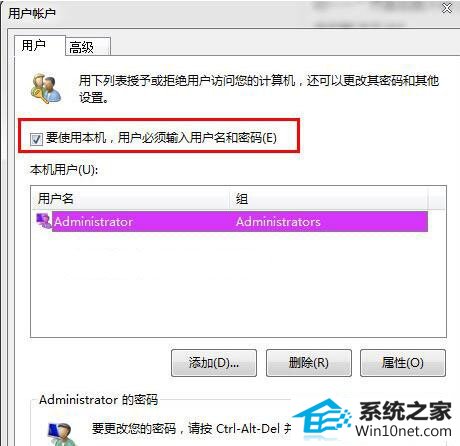Close the 用户帐户 dialog window
The width and height of the screenshot is (460, 446).
(447, 8)
